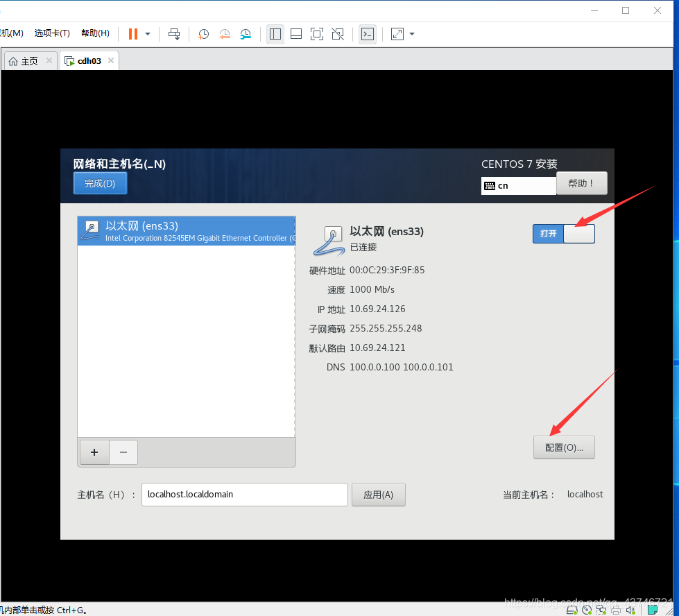Close the 主页 tab
679x616 pixels.
click(49, 60)
